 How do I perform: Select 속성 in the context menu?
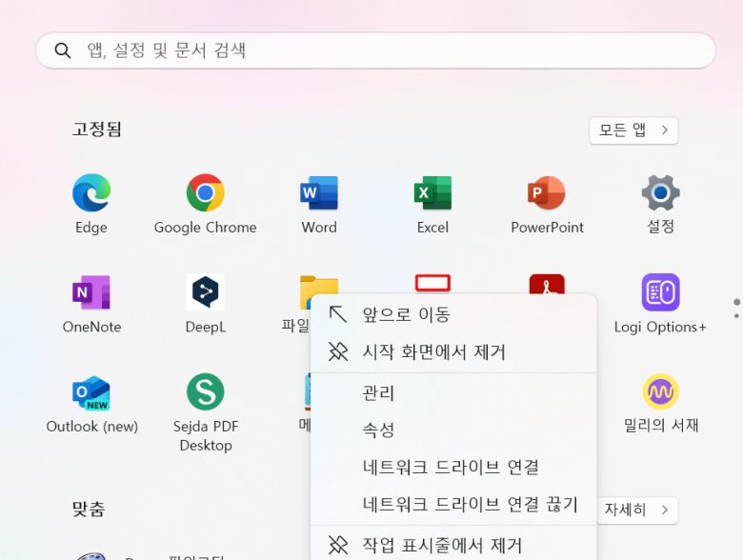pyautogui.click(x=453, y=430)
